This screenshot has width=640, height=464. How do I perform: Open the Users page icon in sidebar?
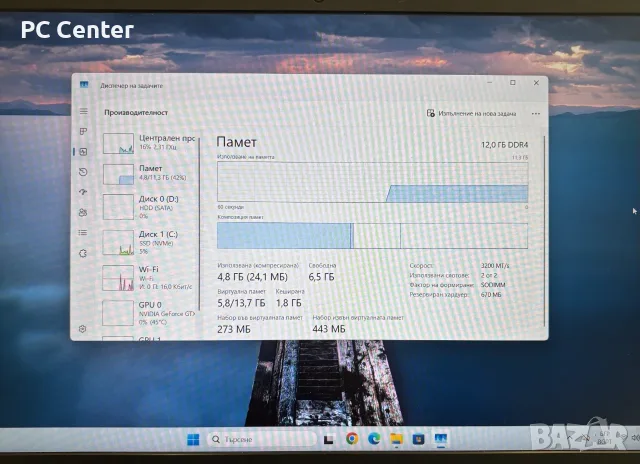pyautogui.click(x=83, y=212)
